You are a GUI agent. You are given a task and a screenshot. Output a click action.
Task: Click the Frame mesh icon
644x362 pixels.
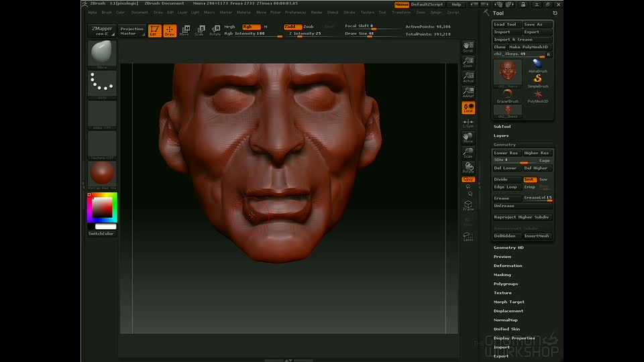[x=468, y=206]
